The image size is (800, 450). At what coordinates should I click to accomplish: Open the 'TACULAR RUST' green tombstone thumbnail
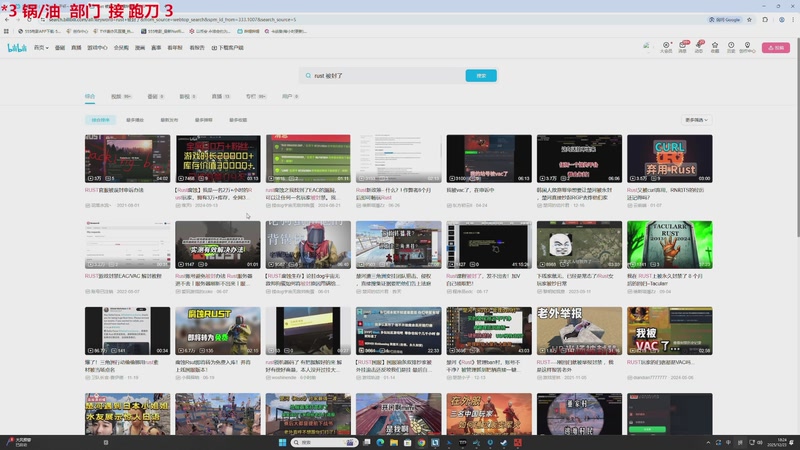click(669, 245)
